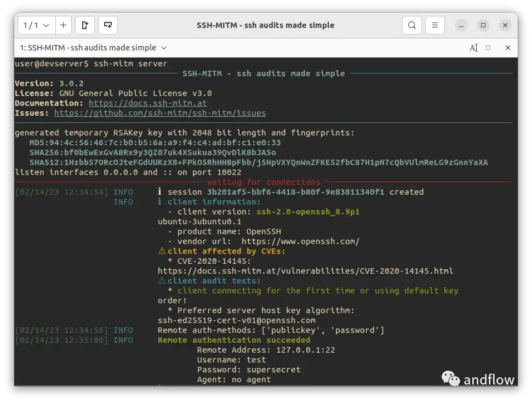
Task: Click the SHA256 fingerprint line
Action: (153, 152)
